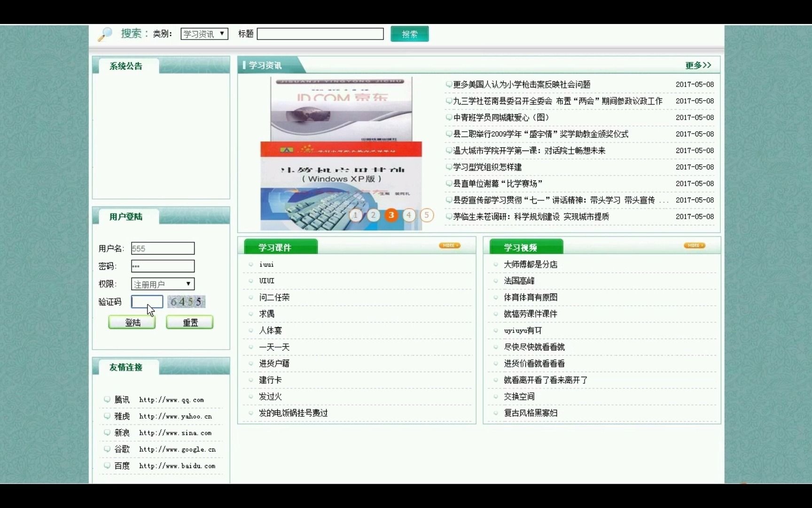Open video item 就搞劳课件课件

point(531,314)
